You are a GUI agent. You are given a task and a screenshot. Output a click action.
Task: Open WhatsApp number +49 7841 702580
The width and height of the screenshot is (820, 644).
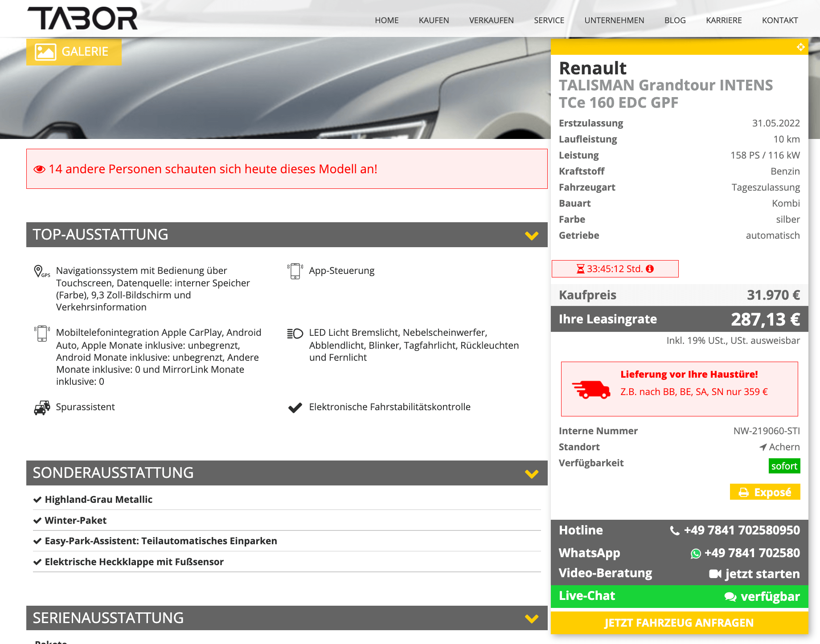pyautogui.click(x=752, y=553)
